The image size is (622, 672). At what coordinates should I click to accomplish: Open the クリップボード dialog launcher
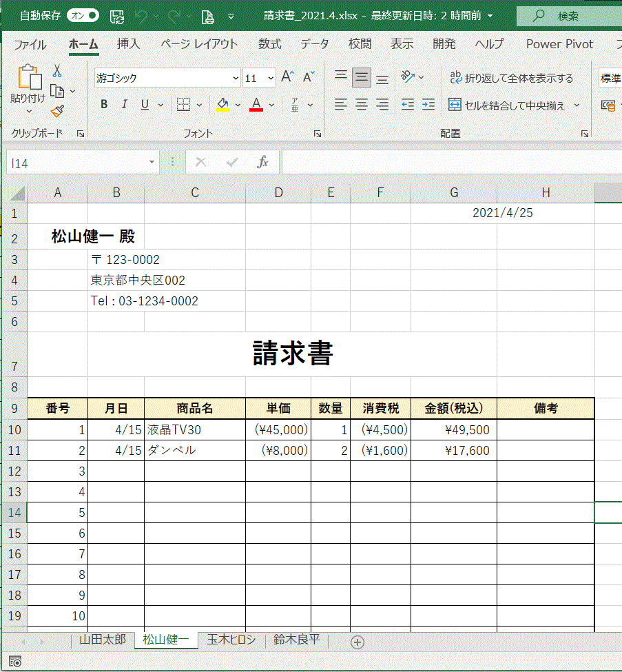[80, 134]
